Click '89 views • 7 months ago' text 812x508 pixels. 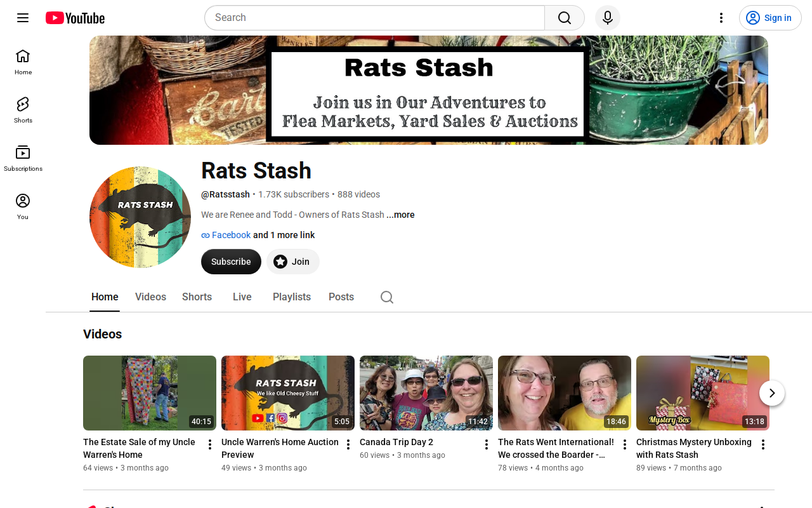coord(679,468)
